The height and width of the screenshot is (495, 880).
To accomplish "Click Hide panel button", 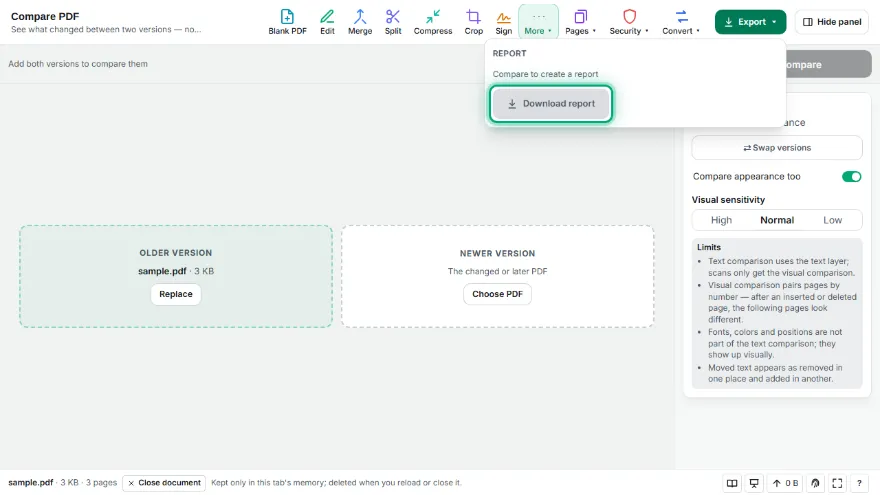I will (832, 22).
